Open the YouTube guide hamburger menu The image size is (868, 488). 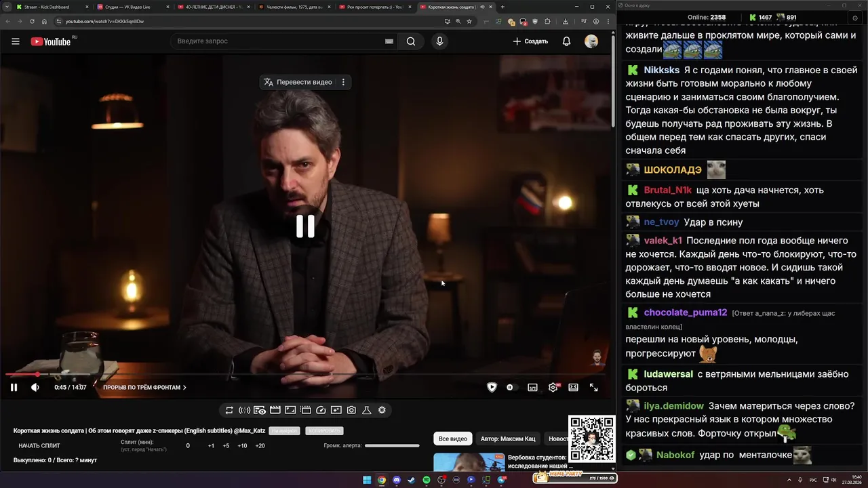tap(16, 41)
